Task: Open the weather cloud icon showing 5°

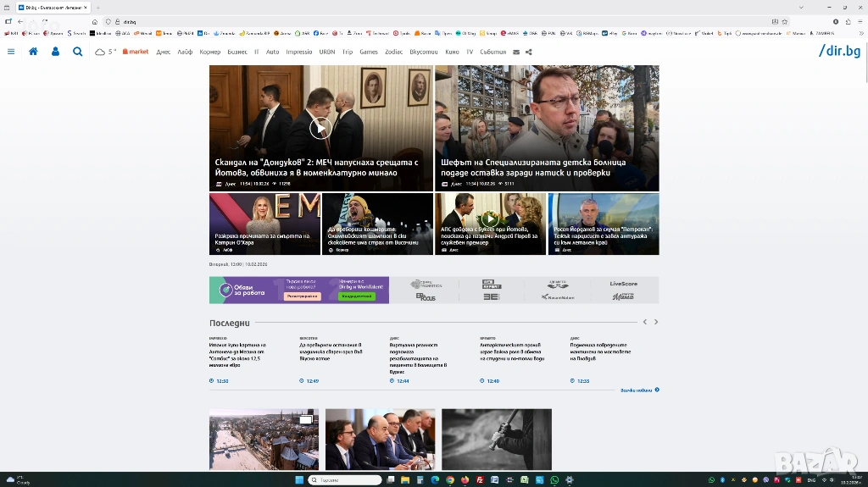Action: pyautogui.click(x=105, y=52)
